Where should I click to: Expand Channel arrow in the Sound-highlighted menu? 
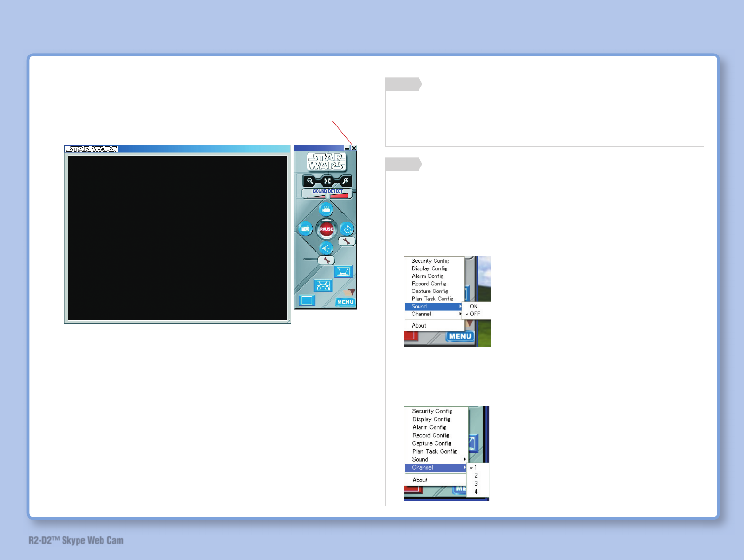[x=460, y=314]
